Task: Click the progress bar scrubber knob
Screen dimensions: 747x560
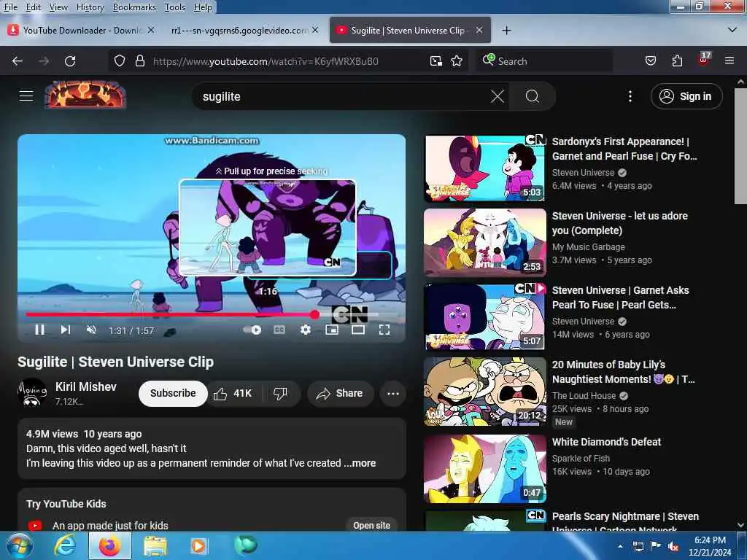Action: (x=314, y=314)
